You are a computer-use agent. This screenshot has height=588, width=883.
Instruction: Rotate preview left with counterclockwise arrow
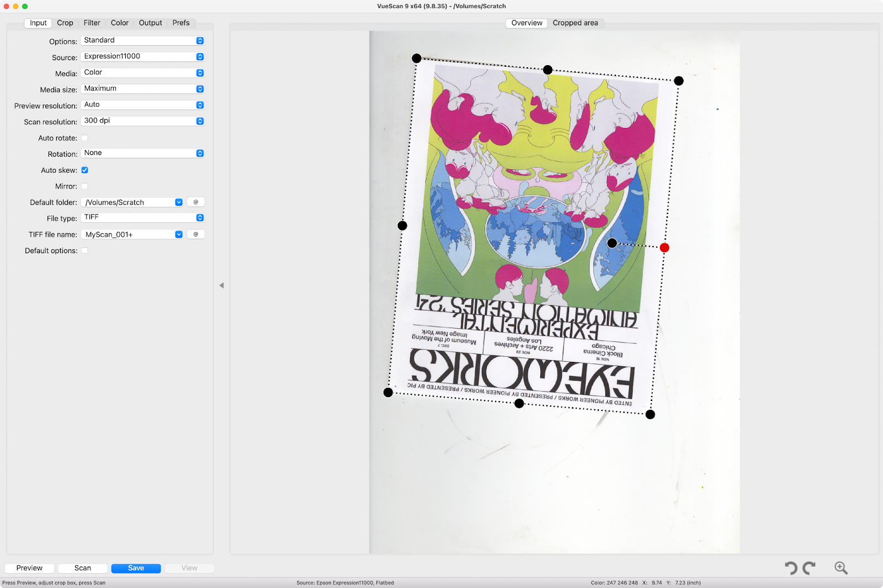[x=791, y=568]
